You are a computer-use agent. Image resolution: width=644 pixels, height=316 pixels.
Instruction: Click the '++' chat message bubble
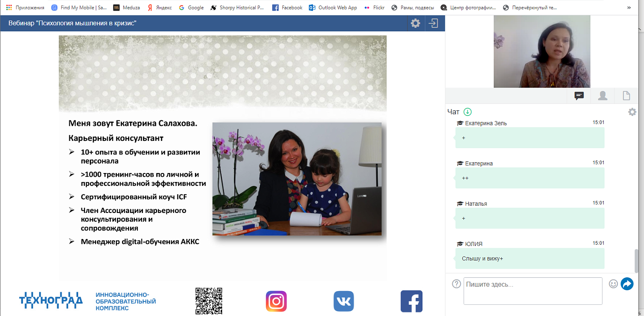(530, 178)
